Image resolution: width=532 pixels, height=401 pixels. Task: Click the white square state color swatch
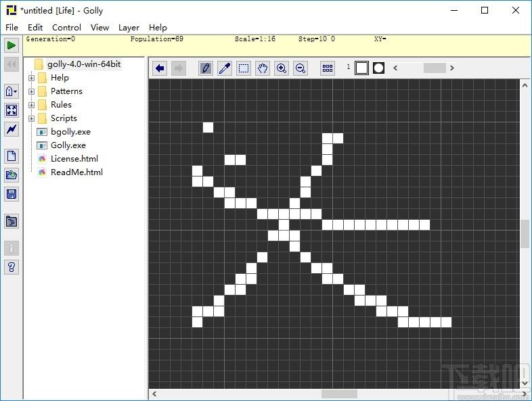point(361,68)
